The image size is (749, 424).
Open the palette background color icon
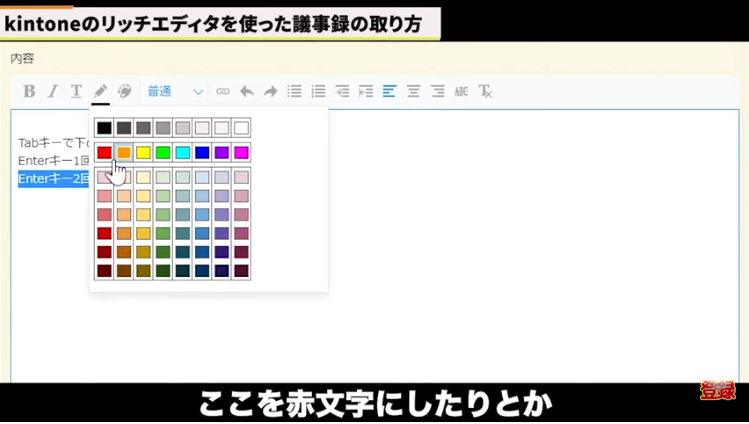124,91
